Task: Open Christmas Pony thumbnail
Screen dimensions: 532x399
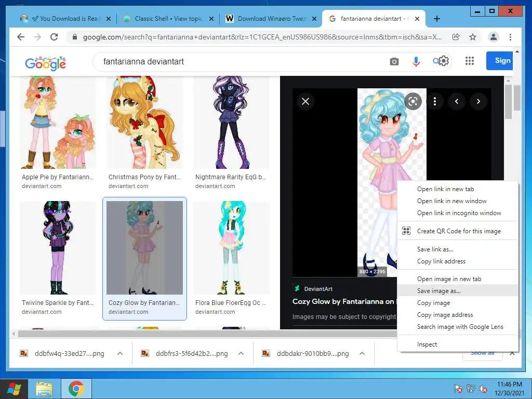Action: 144,122
